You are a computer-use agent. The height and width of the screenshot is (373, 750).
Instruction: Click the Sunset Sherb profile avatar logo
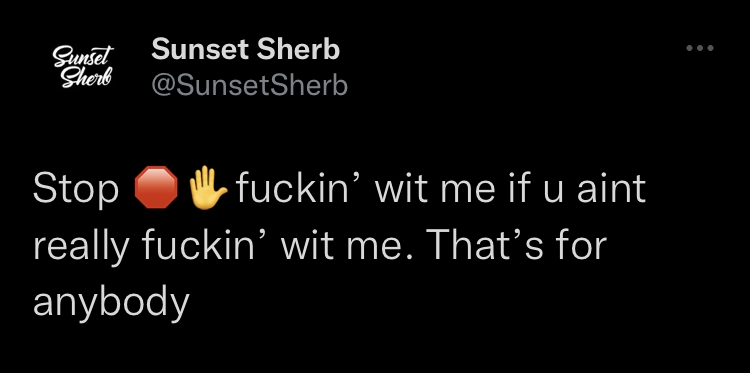pos(82,66)
